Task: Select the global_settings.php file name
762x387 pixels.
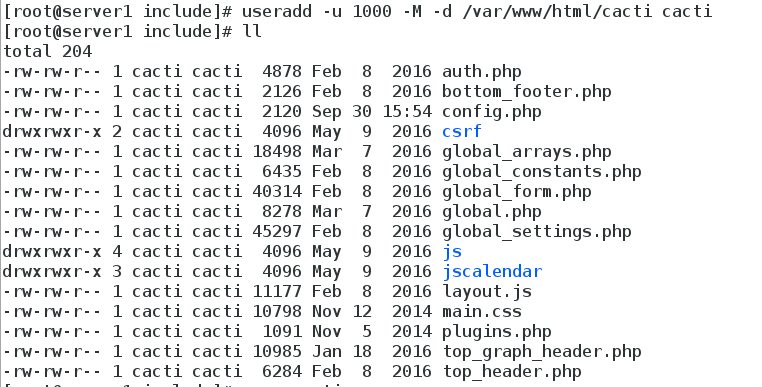Action: click(537, 231)
